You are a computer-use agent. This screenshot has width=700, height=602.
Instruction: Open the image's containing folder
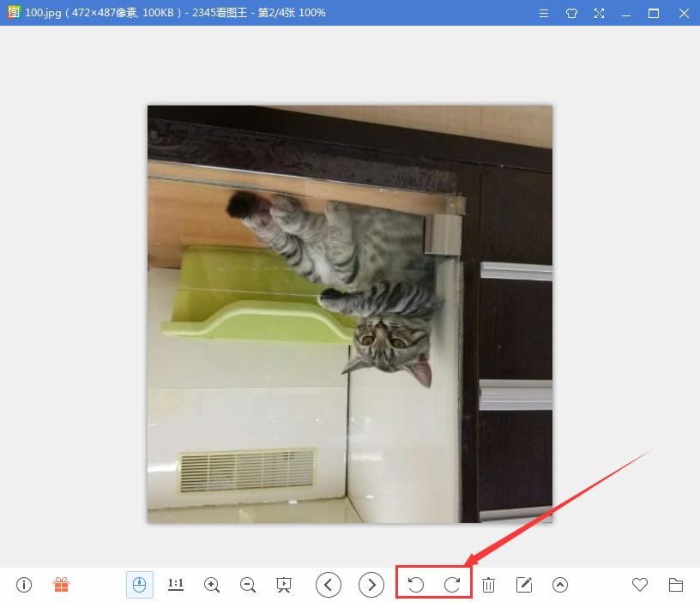(676, 585)
